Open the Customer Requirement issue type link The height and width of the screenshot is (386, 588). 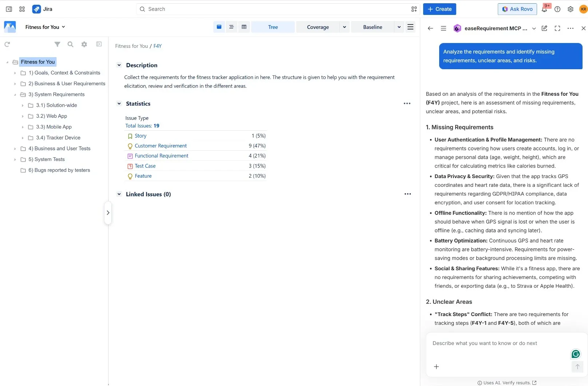coord(160,146)
